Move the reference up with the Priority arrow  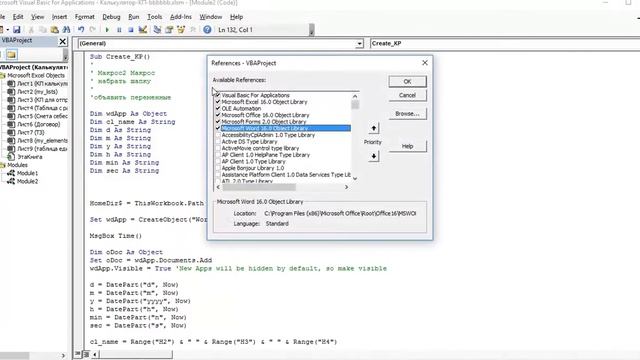click(x=373, y=128)
